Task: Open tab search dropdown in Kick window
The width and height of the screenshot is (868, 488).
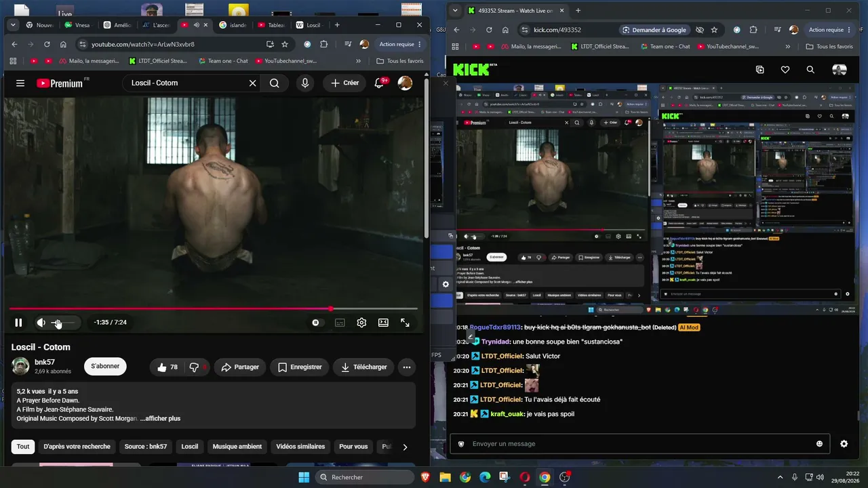Action: pyautogui.click(x=455, y=11)
